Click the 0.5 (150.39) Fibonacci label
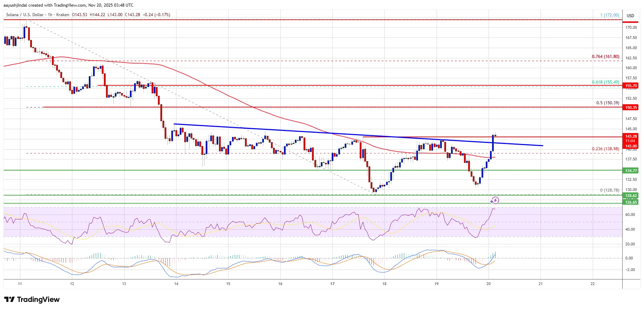644x310 pixels. click(608, 103)
